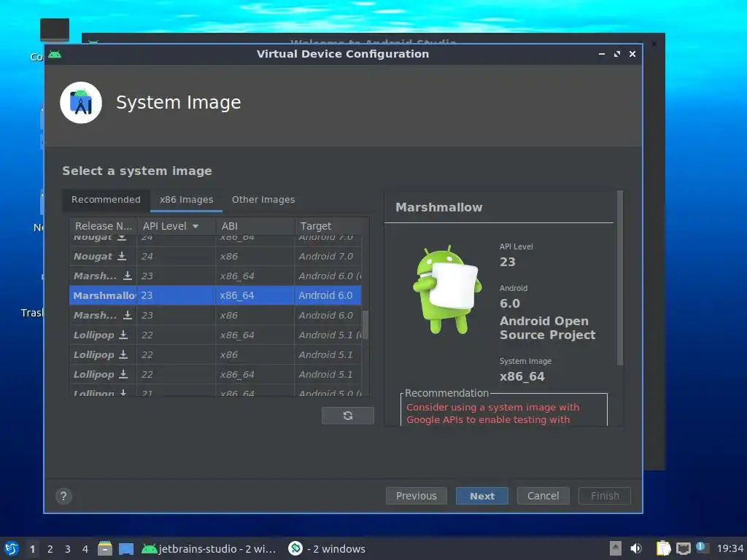
Task: Click the refresh system images button
Action: pos(348,416)
